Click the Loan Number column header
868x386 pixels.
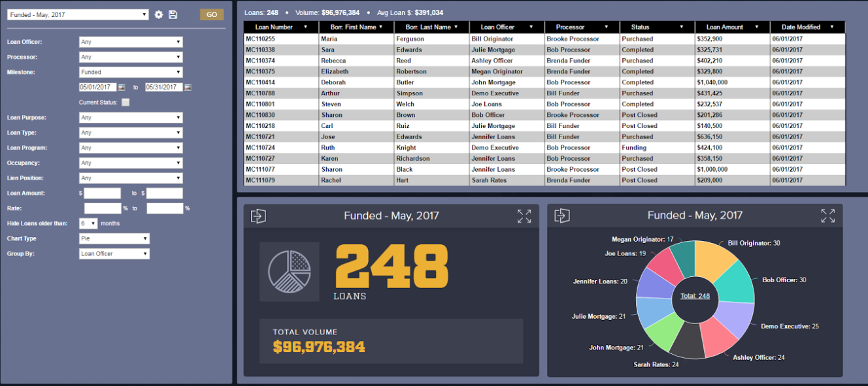tap(281, 27)
